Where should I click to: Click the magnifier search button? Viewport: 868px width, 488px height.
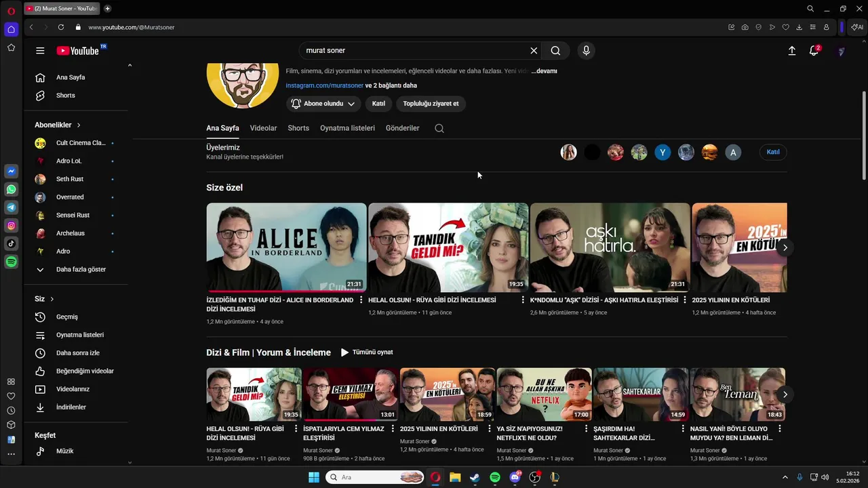[x=555, y=51]
